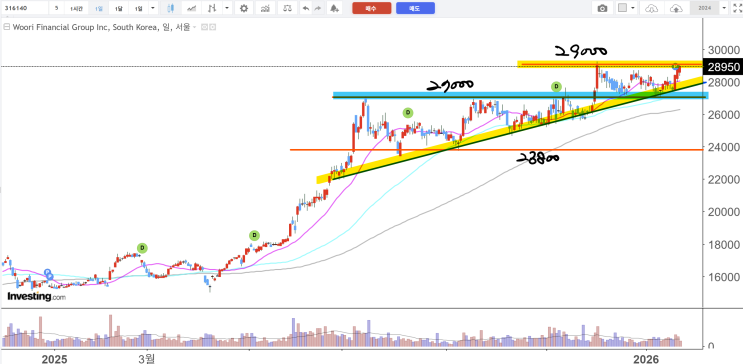
Task: Click the dividend D marker above the 27000 line
Action: (556, 87)
